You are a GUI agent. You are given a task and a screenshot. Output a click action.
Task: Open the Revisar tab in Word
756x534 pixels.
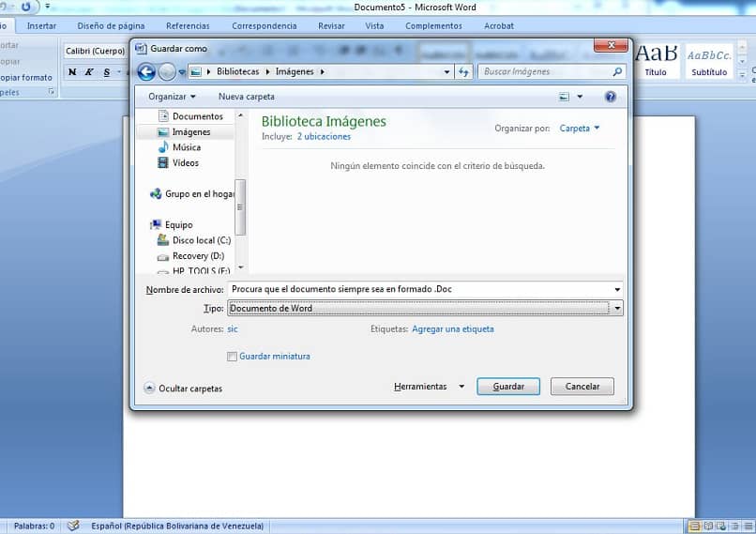pyautogui.click(x=331, y=26)
